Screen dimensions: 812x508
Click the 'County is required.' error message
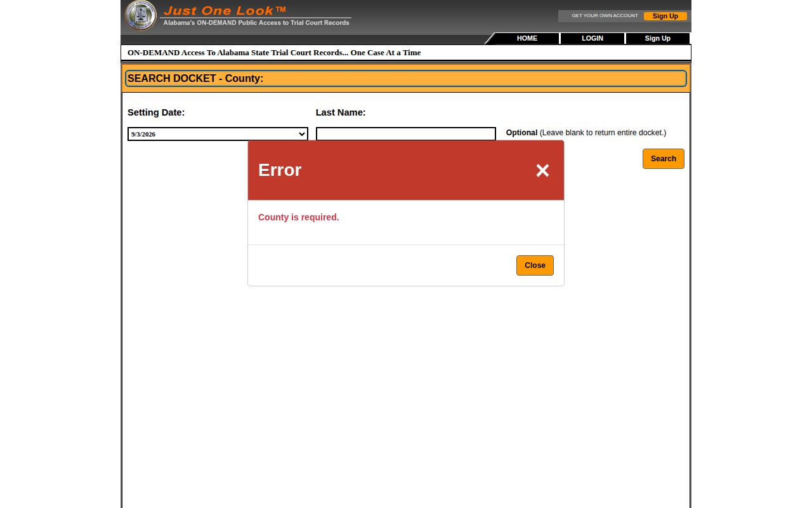pyautogui.click(x=299, y=217)
